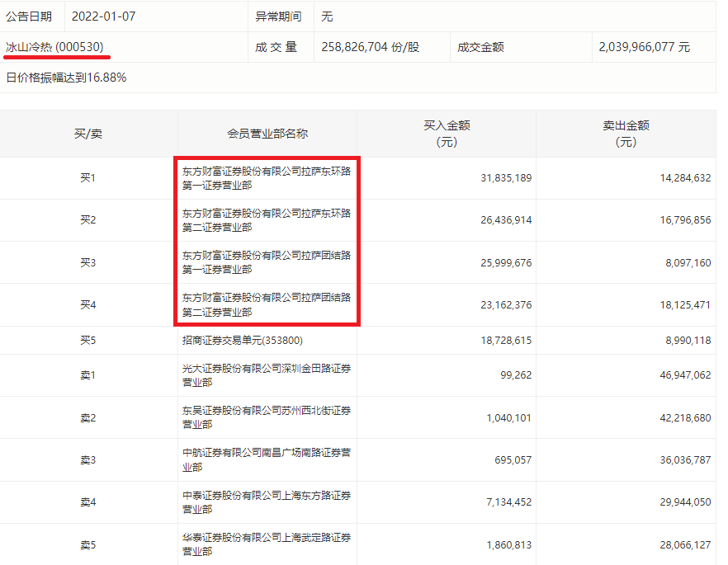Select 卖5 sell amount 28,066,127

(x=685, y=545)
